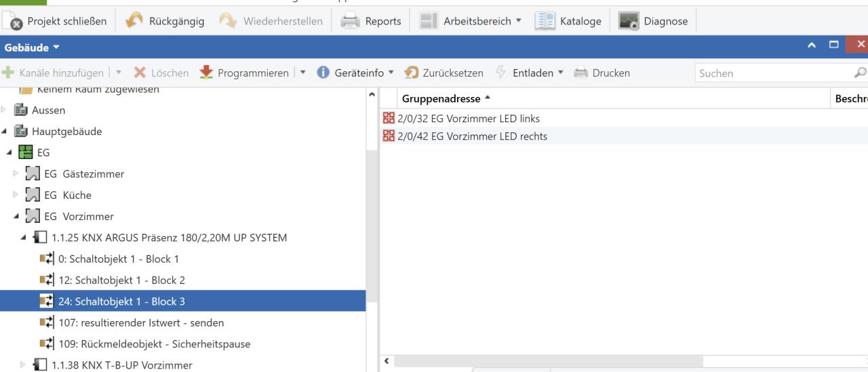Viewport: 868px width, 372px height.
Task: Click the Zurücksetzen reset icon
Action: tap(411, 73)
